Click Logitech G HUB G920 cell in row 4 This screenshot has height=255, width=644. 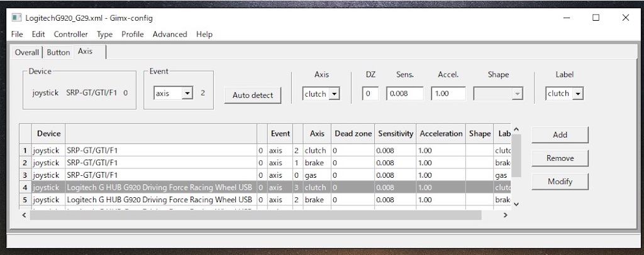161,187
